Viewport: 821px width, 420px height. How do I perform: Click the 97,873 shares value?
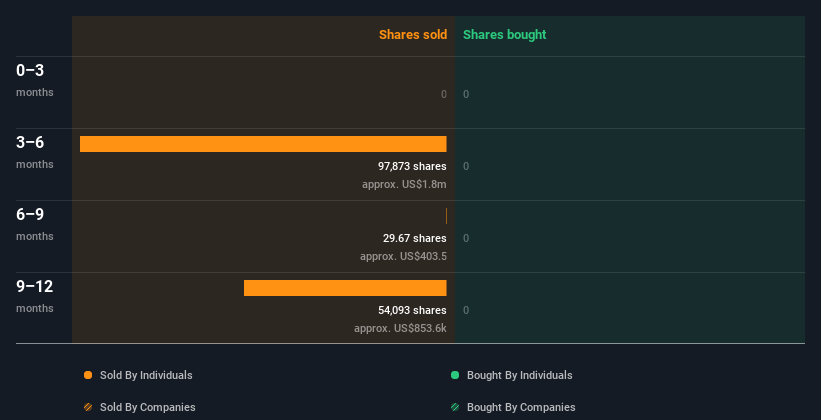tap(412, 166)
